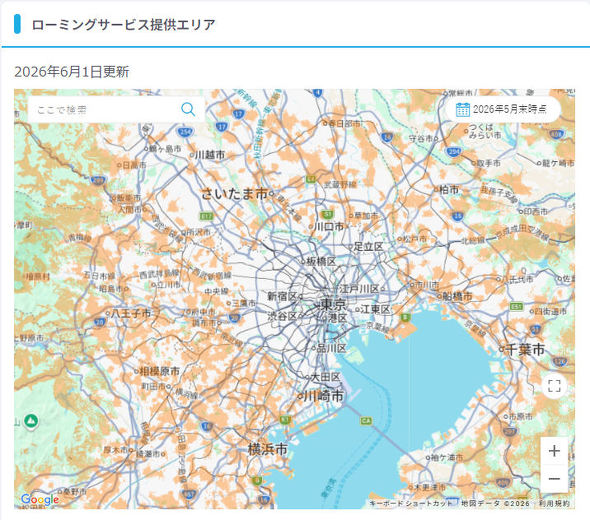Viewport: 590px width, 520px height.
Task: Click the 千葉市 city label
Action: 525,350
